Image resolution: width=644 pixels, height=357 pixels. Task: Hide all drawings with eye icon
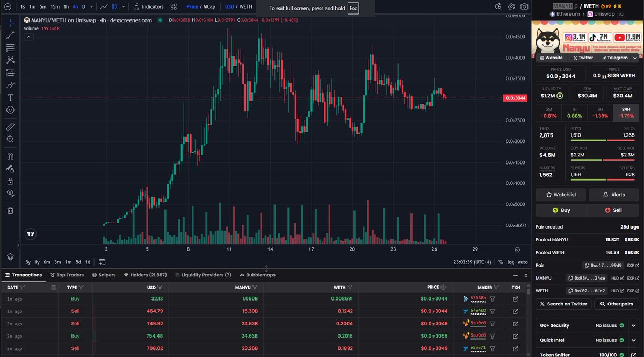tap(10, 194)
